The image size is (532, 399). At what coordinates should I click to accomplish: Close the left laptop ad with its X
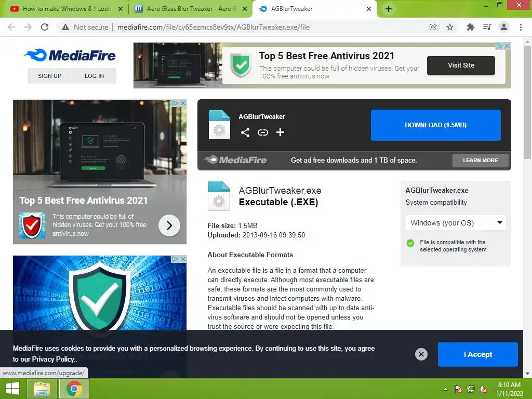coord(183,103)
